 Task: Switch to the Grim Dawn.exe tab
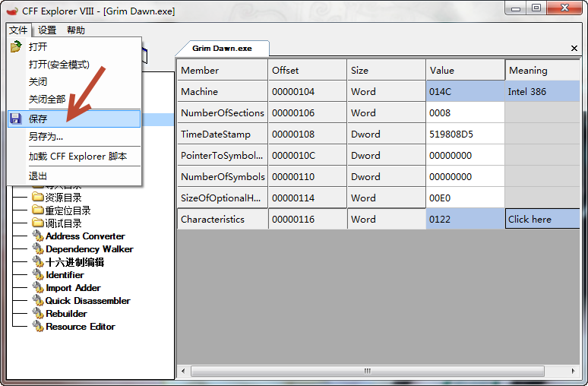pyautogui.click(x=222, y=48)
